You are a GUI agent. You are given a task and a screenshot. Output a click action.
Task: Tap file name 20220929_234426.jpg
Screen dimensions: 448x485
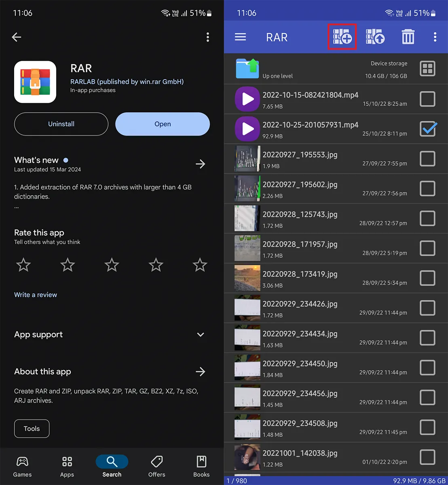click(x=300, y=304)
